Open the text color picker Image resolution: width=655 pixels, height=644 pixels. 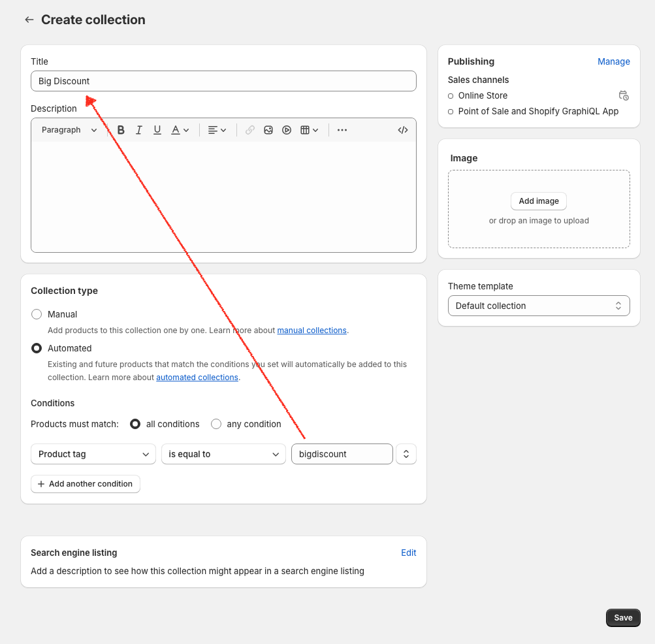point(180,130)
